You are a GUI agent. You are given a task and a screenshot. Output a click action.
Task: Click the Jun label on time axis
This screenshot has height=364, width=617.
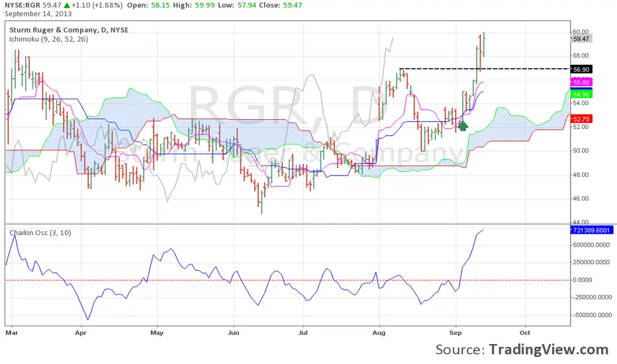click(234, 332)
